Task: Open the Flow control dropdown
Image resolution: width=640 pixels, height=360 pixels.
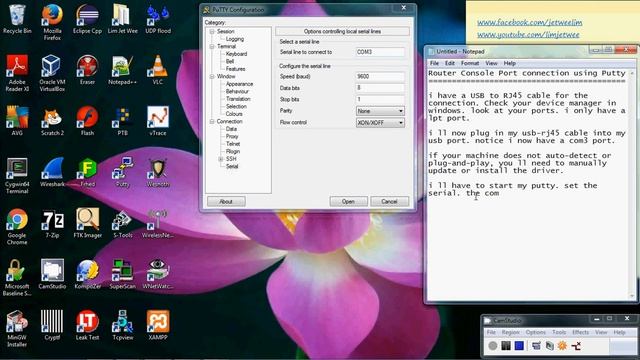Action: [x=380, y=122]
